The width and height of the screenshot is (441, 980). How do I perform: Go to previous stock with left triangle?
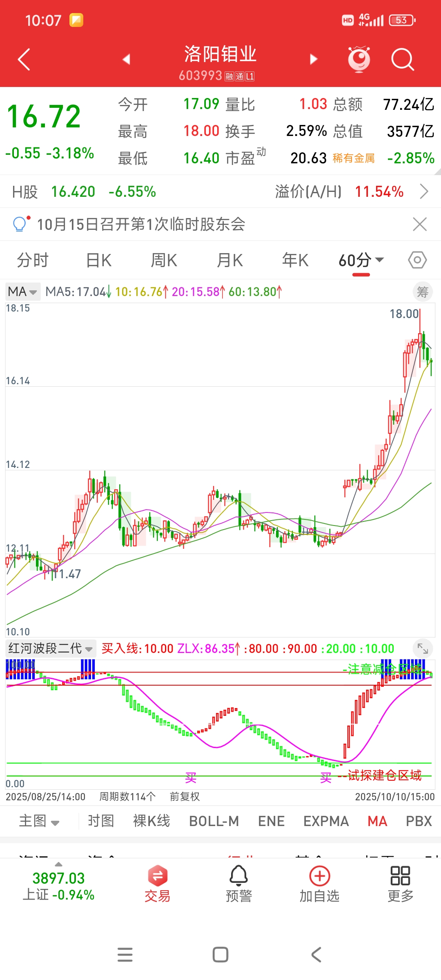pos(127,59)
